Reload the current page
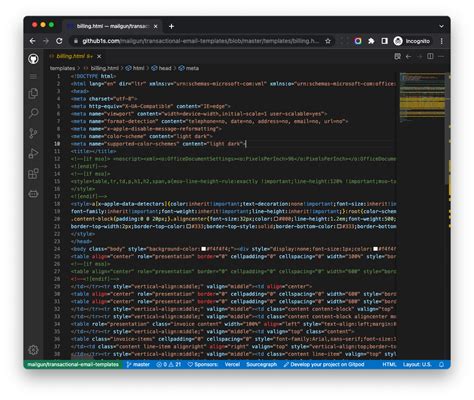The width and height of the screenshot is (474, 400). tap(59, 41)
